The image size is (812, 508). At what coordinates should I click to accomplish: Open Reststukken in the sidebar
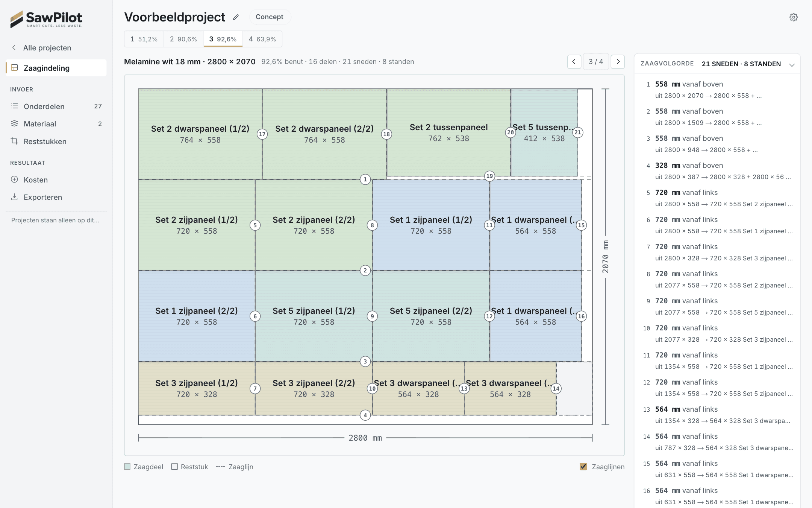56,141
